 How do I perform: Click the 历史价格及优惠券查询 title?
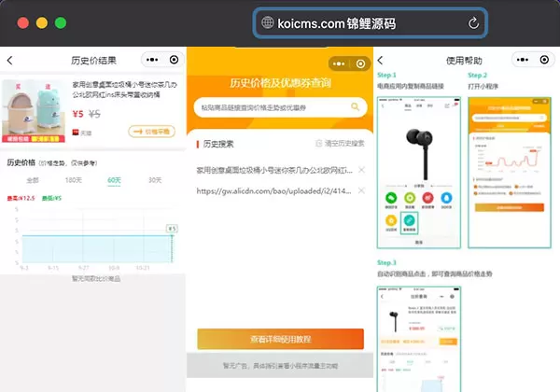pyautogui.click(x=280, y=83)
